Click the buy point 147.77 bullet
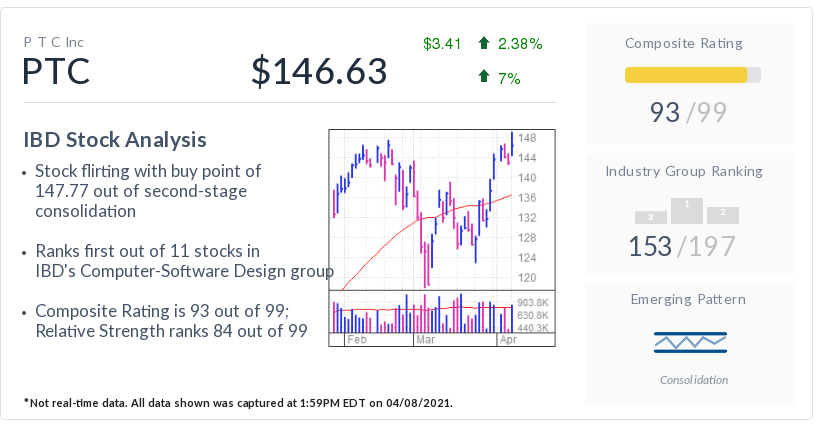Image resolution: width=816 pixels, height=430 pixels. tap(148, 191)
